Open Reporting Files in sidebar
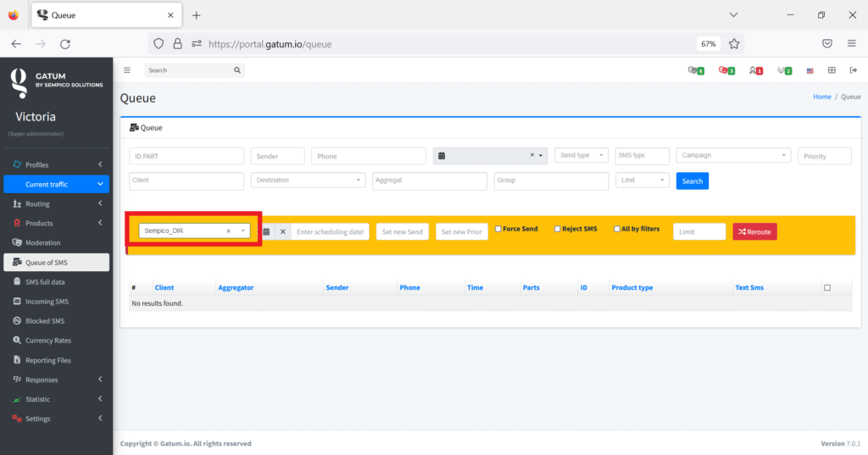 56,360
